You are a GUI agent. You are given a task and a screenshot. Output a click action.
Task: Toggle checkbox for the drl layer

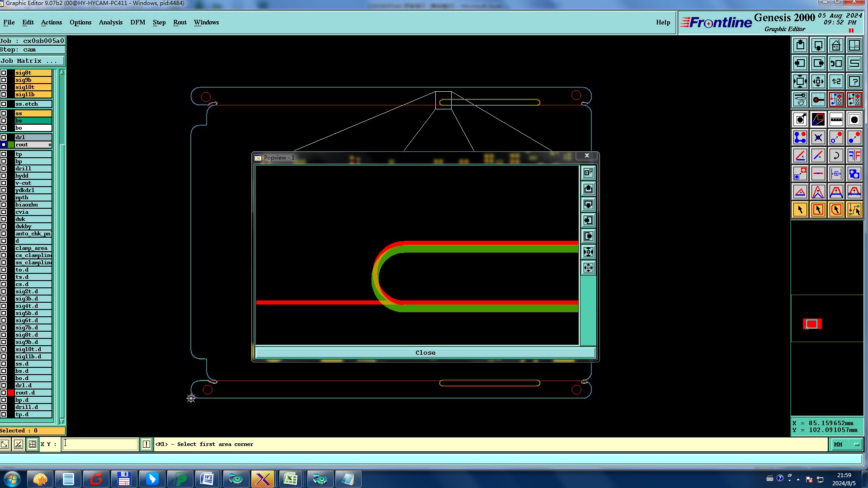point(4,137)
